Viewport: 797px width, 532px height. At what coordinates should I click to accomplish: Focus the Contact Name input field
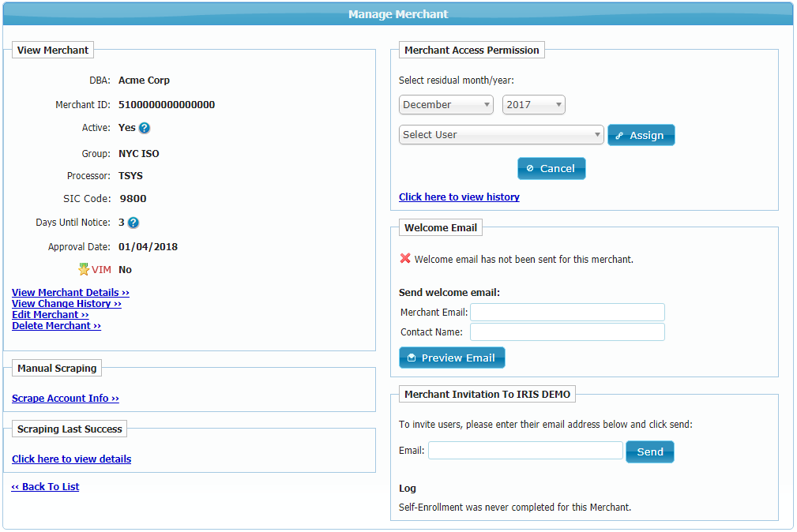coord(567,332)
